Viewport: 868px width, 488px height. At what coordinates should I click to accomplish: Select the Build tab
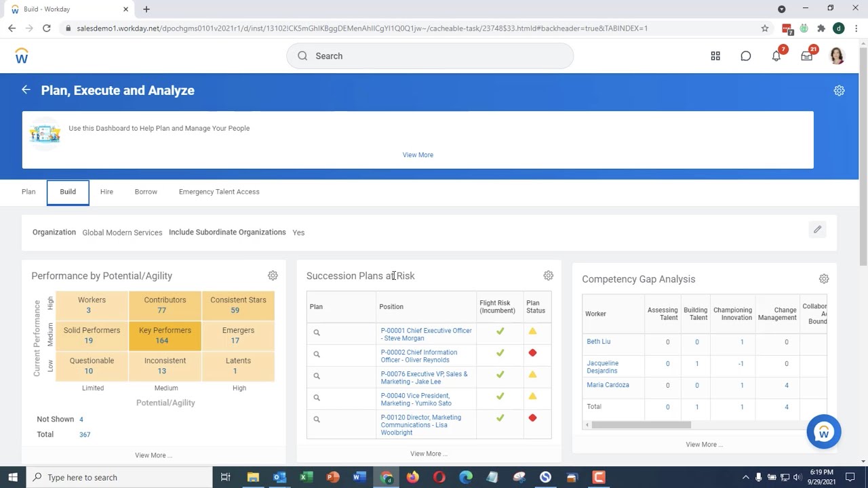coord(68,192)
